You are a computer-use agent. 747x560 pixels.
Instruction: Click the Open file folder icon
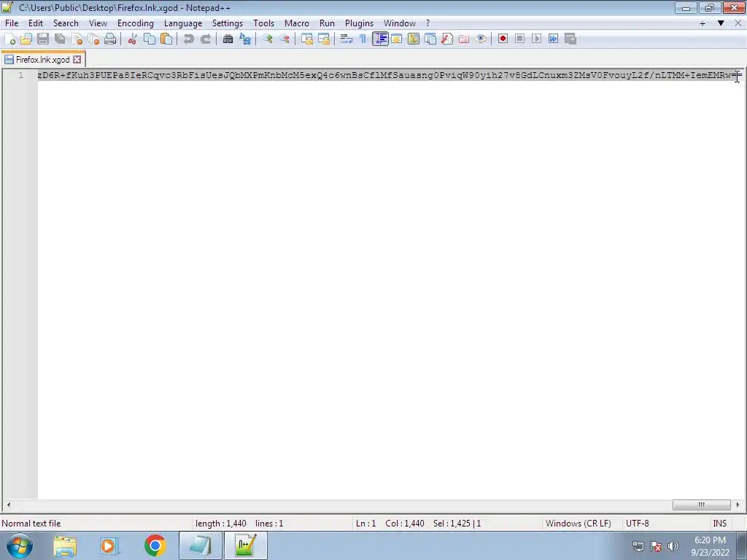(x=26, y=39)
